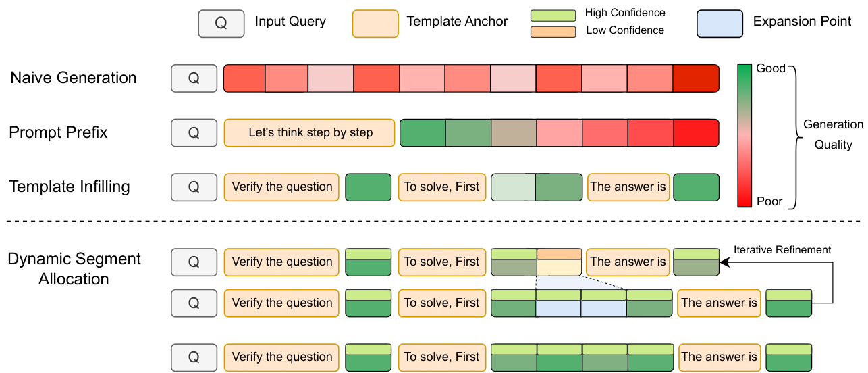
Task: Click "The answer is" in Template Infilling row
Action: (628, 187)
